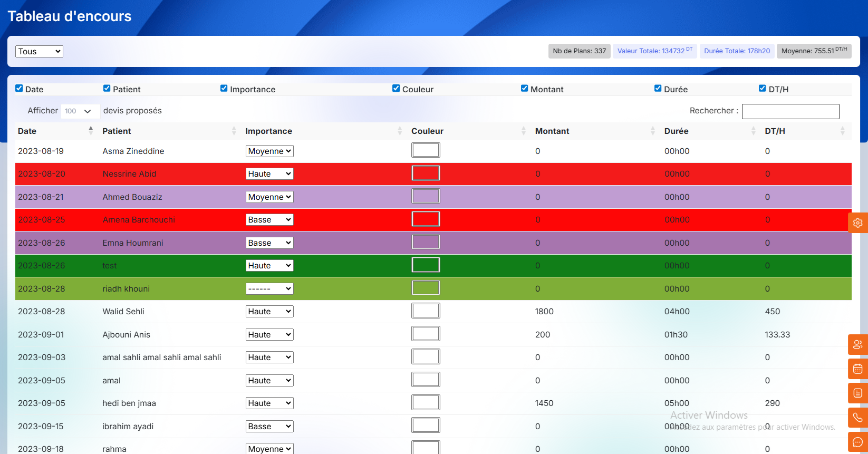This screenshot has height=454, width=868.
Task: Open the Tous filter dropdown
Action: tap(39, 51)
